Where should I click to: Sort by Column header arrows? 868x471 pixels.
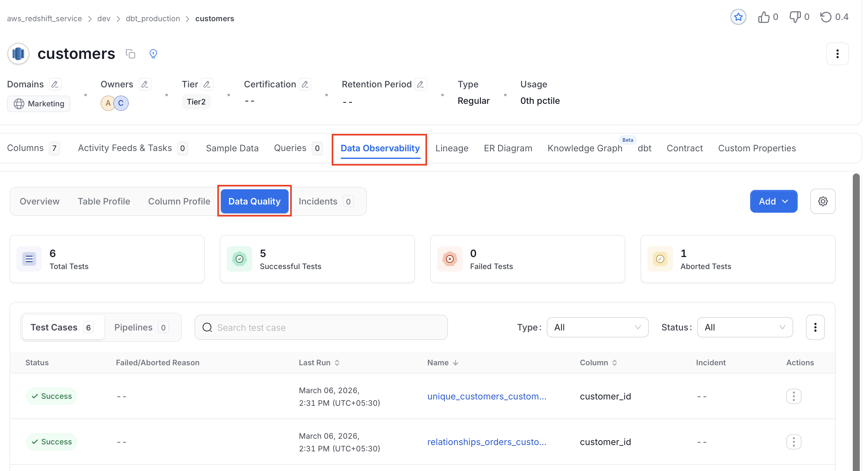(614, 363)
